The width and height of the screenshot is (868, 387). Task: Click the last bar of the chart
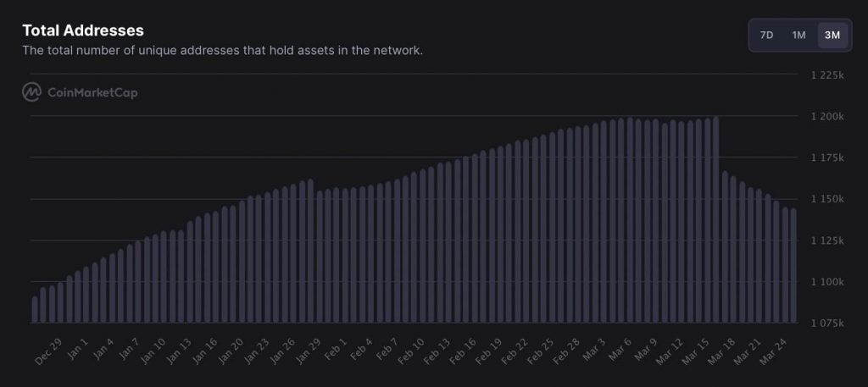coord(793,265)
